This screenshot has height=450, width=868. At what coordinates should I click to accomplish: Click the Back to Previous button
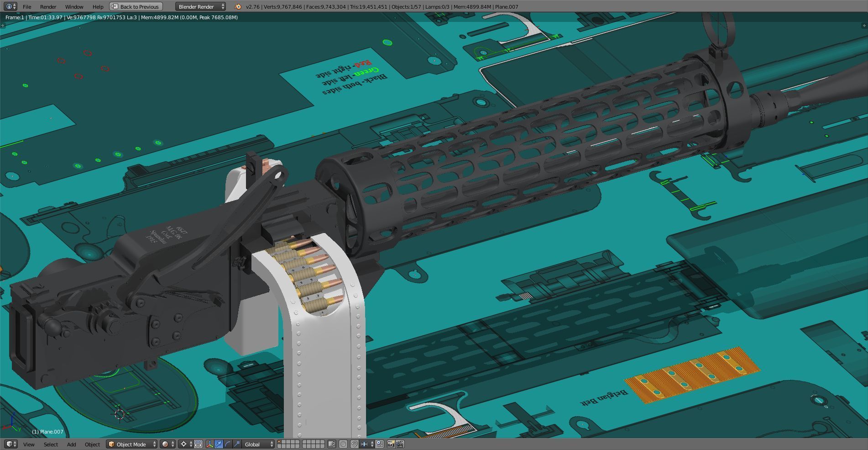[x=135, y=6]
